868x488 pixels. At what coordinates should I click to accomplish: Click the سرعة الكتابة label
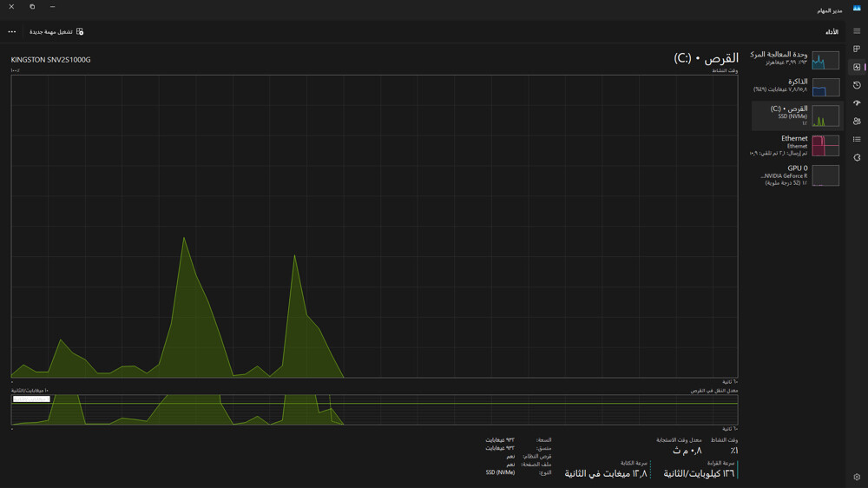click(634, 463)
